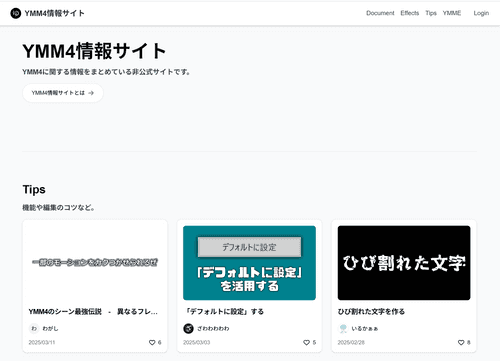Click the subtitle about 非公式サイト

106,72
